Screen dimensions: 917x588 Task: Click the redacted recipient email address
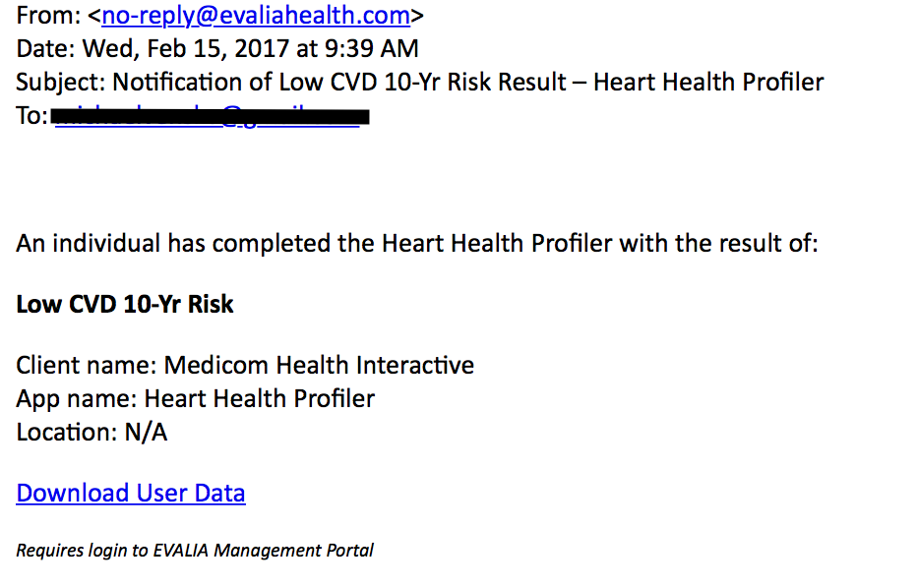click(211, 116)
